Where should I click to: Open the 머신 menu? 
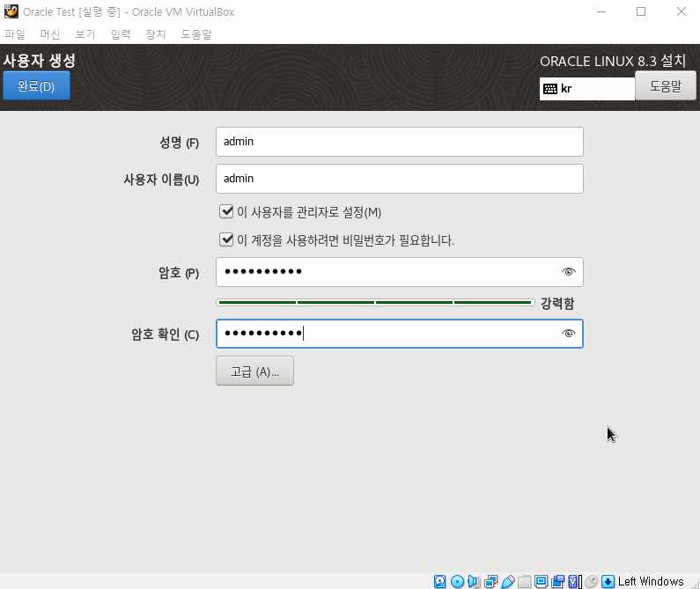point(50,34)
